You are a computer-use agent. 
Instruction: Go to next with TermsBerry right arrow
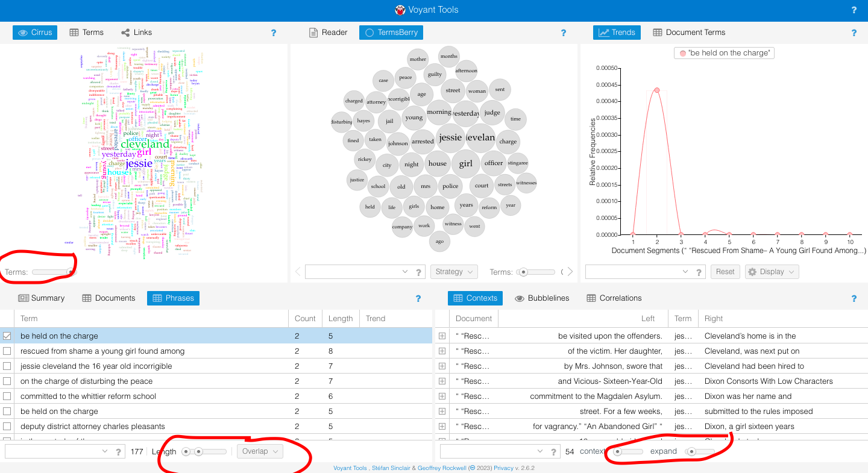tap(570, 272)
